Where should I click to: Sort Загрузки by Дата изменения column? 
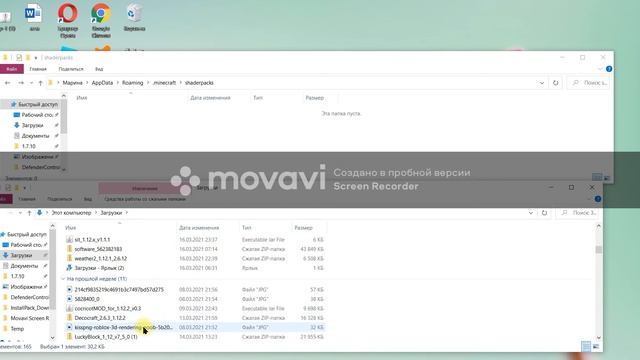pyautogui.click(x=199, y=228)
